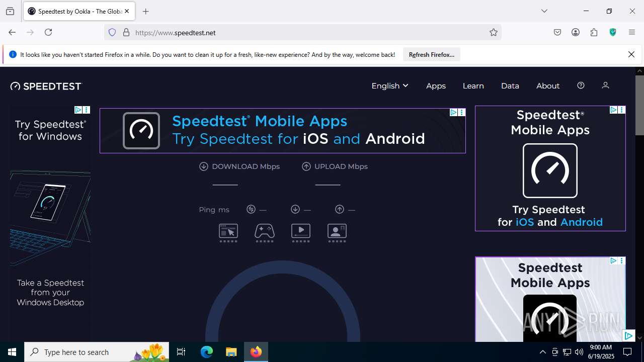Click the video conferencing quality icon
Viewport: 644px width, 362px height.
[337, 233]
